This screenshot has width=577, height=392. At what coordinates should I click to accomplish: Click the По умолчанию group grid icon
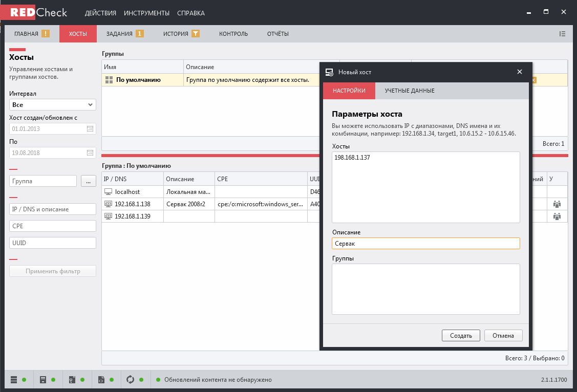(x=109, y=80)
